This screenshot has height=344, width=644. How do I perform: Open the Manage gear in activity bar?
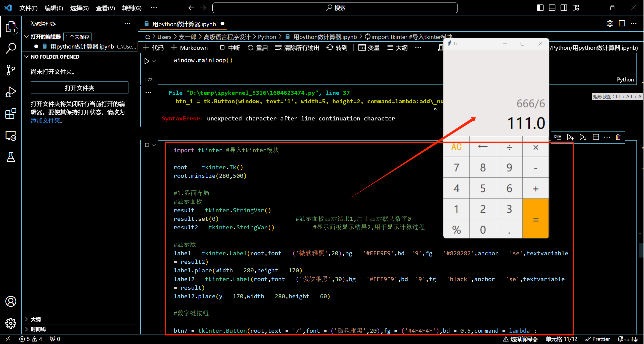tap(11, 323)
